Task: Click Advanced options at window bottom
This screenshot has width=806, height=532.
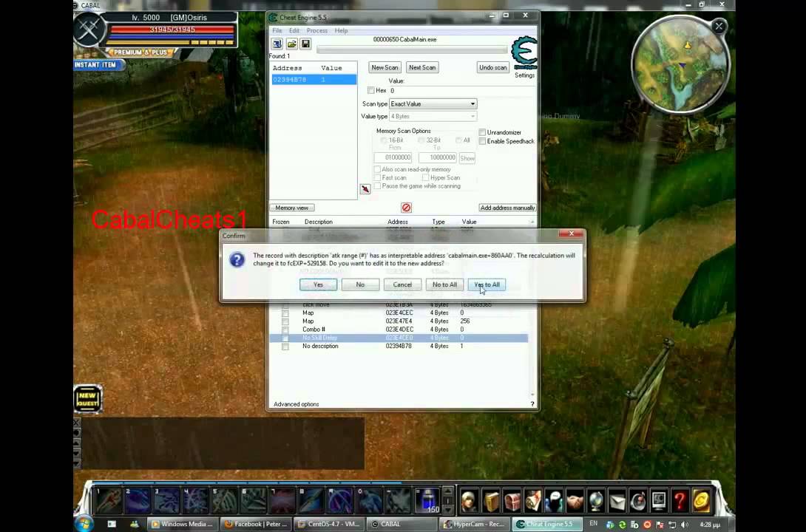Action: coord(296,404)
